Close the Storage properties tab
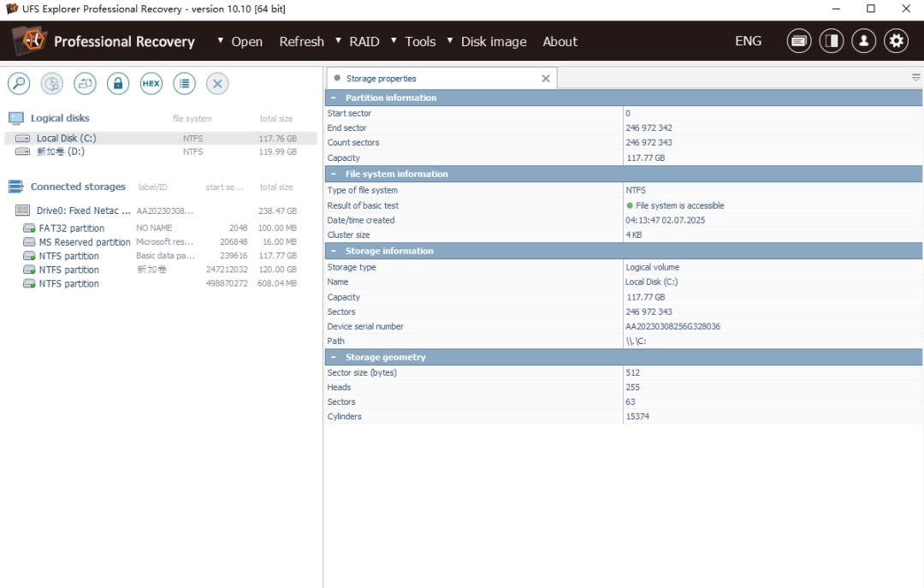 [x=546, y=78]
